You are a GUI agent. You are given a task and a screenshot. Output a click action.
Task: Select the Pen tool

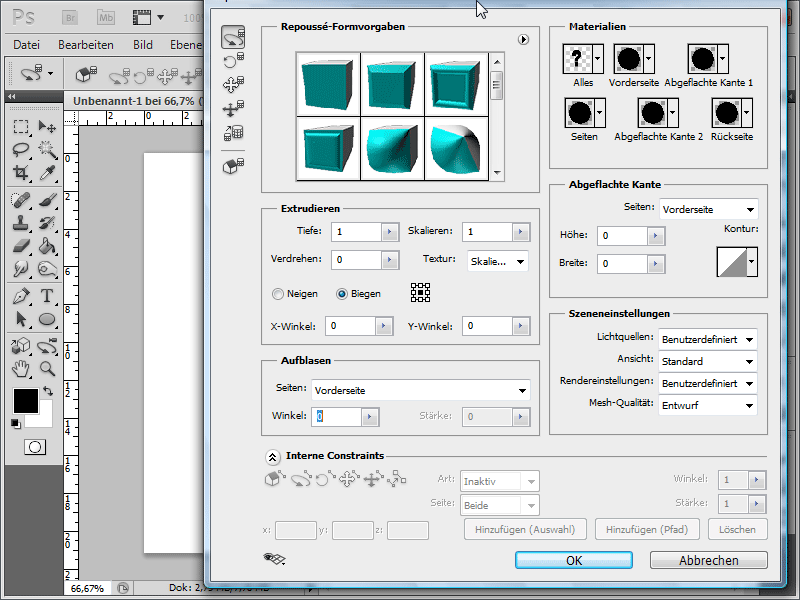pyautogui.click(x=20, y=296)
